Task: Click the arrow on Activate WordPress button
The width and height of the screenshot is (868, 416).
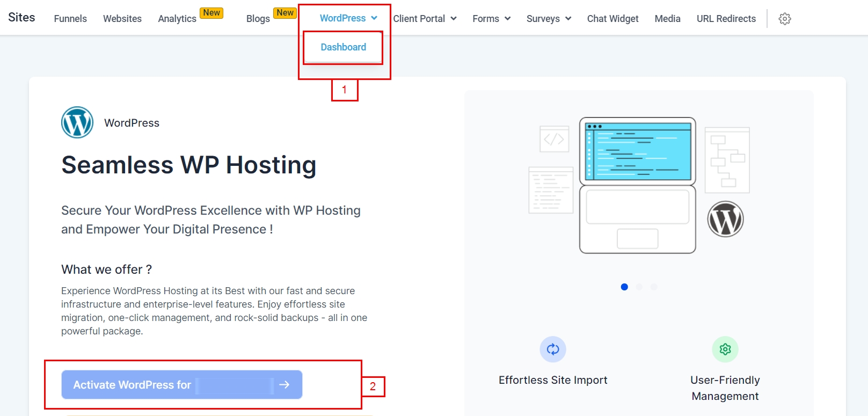Action: (285, 384)
